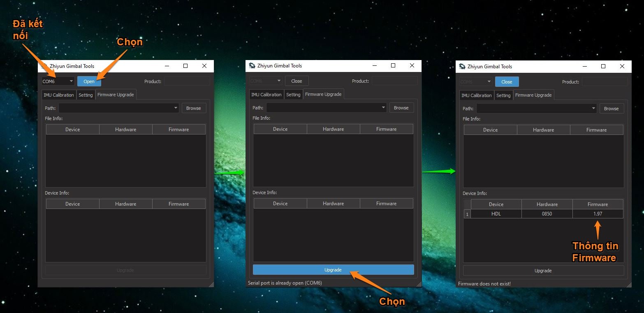Click Device Info Firmware header, left window
Image resolution: width=644 pixels, height=313 pixels.
point(179,204)
